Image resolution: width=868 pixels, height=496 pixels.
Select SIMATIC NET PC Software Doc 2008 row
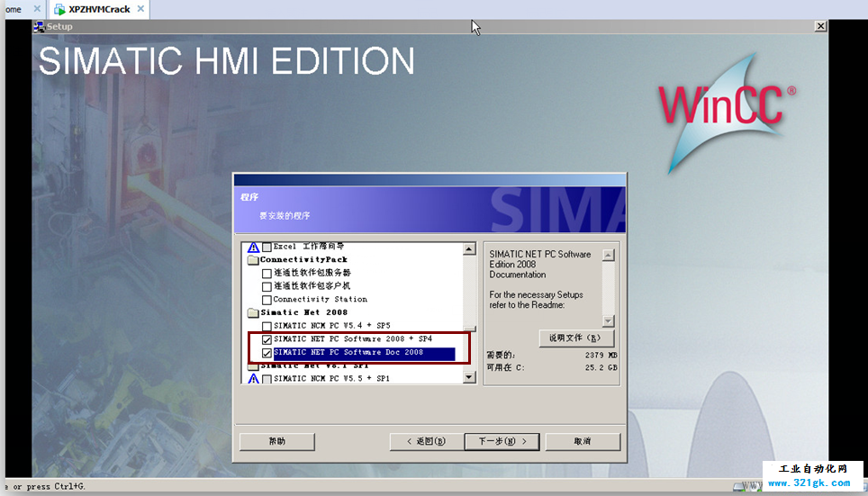tap(364, 353)
